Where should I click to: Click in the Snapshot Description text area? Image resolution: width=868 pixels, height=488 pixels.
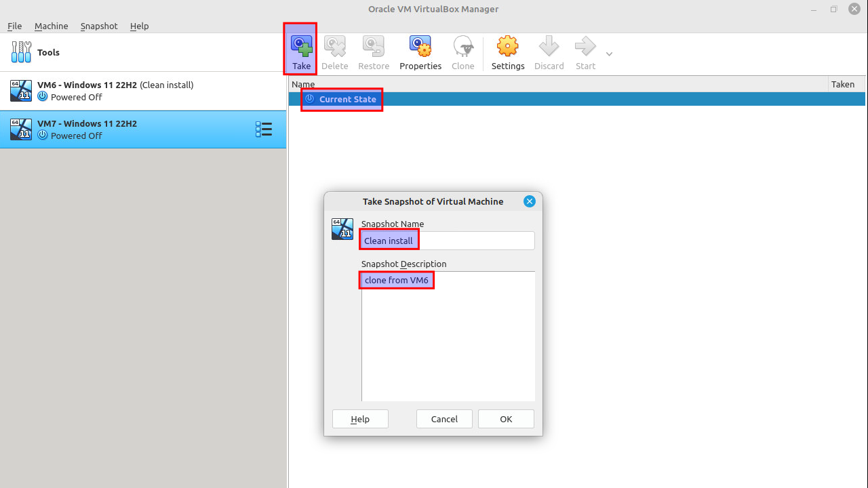[448, 336]
